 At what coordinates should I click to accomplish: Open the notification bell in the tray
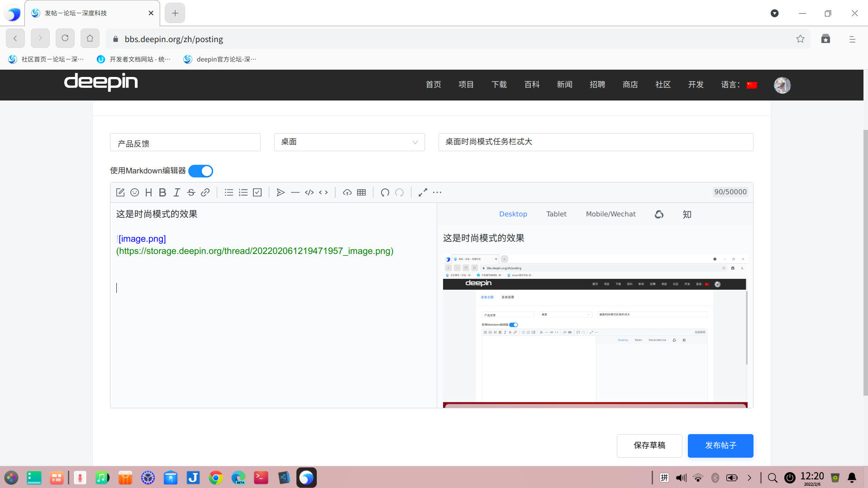coord(852,478)
